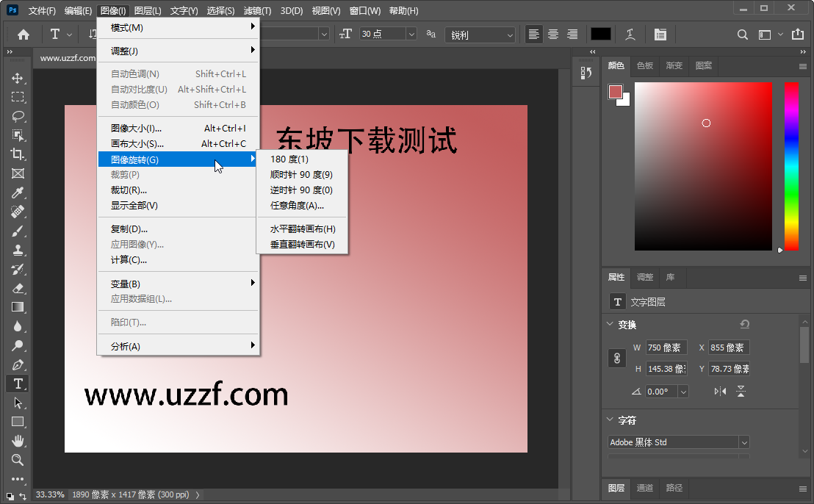The height and width of the screenshot is (504, 814).
Task: Open the Edit Toolbar three-dots icon
Action: [18, 479]
